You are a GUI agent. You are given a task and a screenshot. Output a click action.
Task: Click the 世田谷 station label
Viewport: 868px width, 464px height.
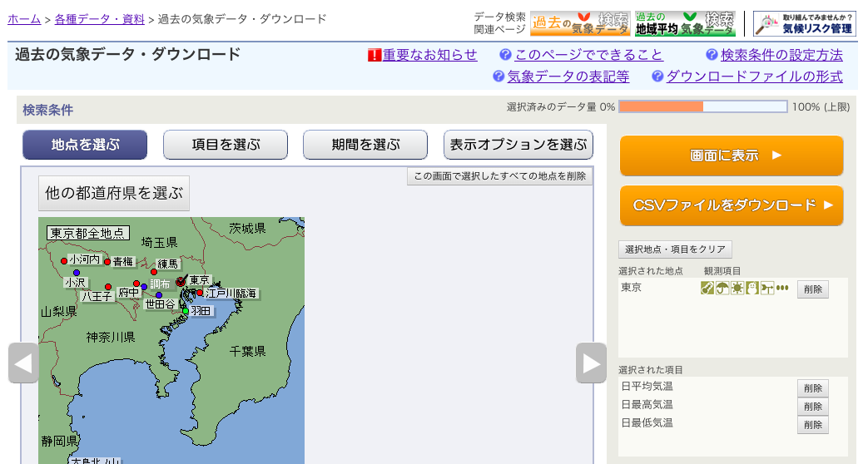(x=160, y=304)
